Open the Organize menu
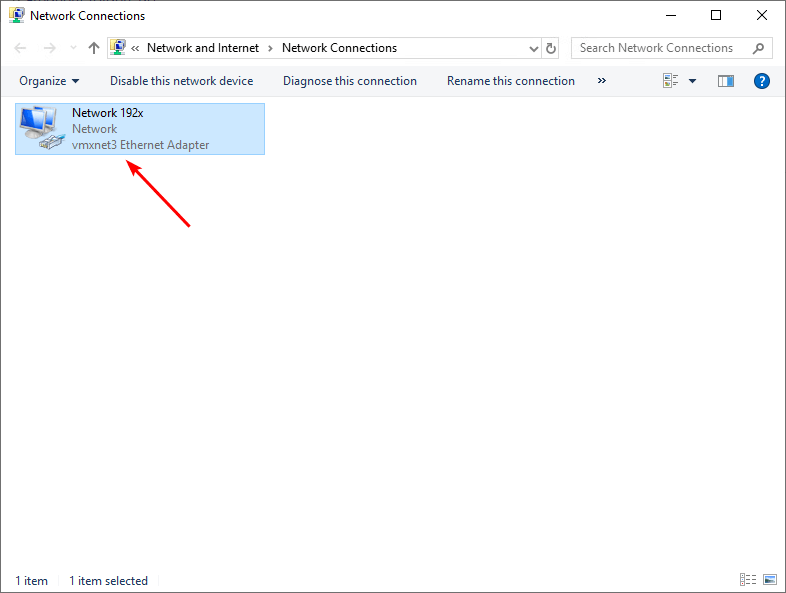Viewport: 786px width, 593px height. [x=49, y=81]
